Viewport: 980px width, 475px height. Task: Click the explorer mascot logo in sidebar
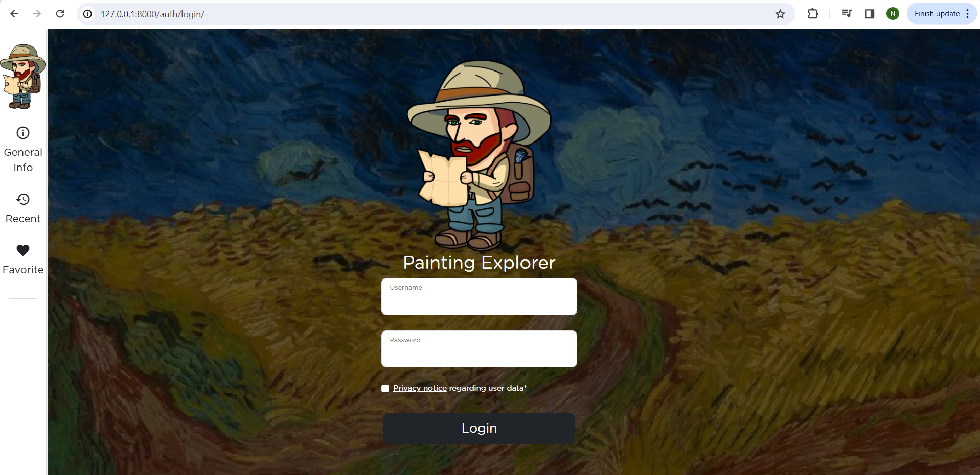point(23,77)
